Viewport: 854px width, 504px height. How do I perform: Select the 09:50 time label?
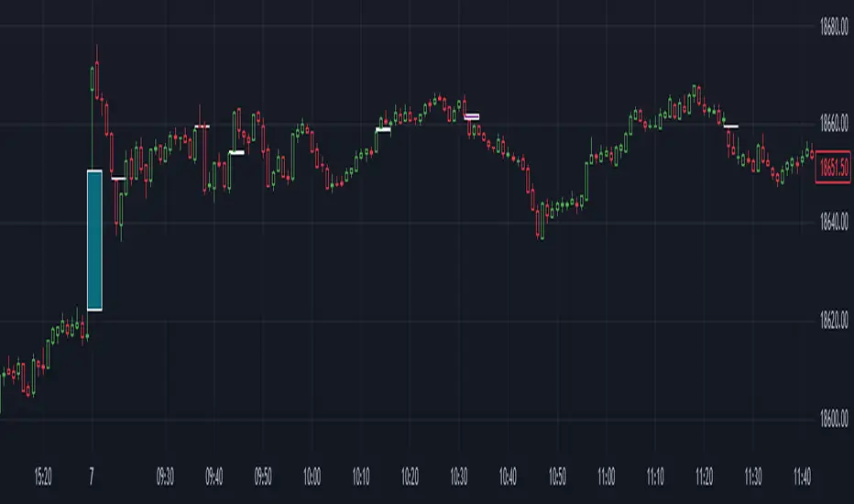point(262,477)
